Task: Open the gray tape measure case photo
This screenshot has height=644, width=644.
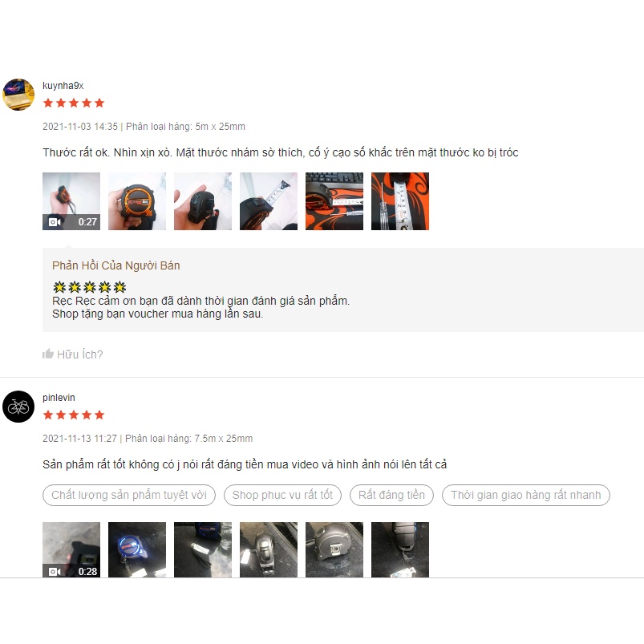Action: [x=334, y=550]
